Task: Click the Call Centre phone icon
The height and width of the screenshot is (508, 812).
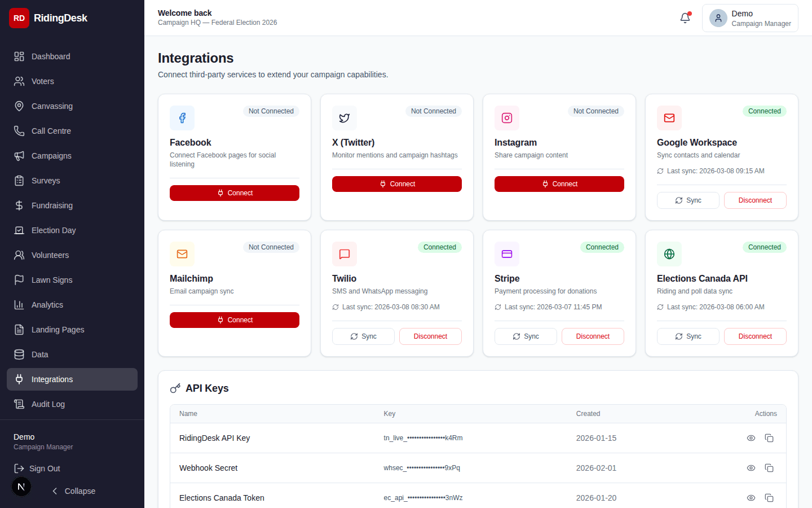Action: coord(20,131)
